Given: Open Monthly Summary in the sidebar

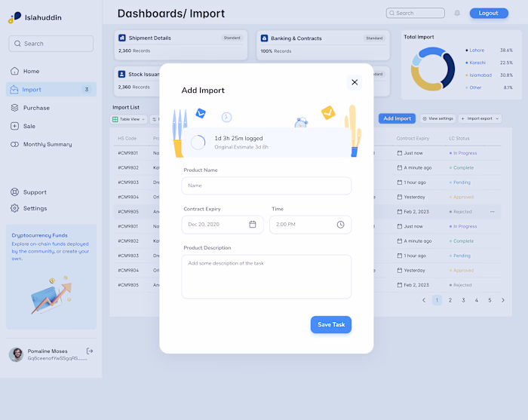Looking at the screenshot, I should pos(51,144).
